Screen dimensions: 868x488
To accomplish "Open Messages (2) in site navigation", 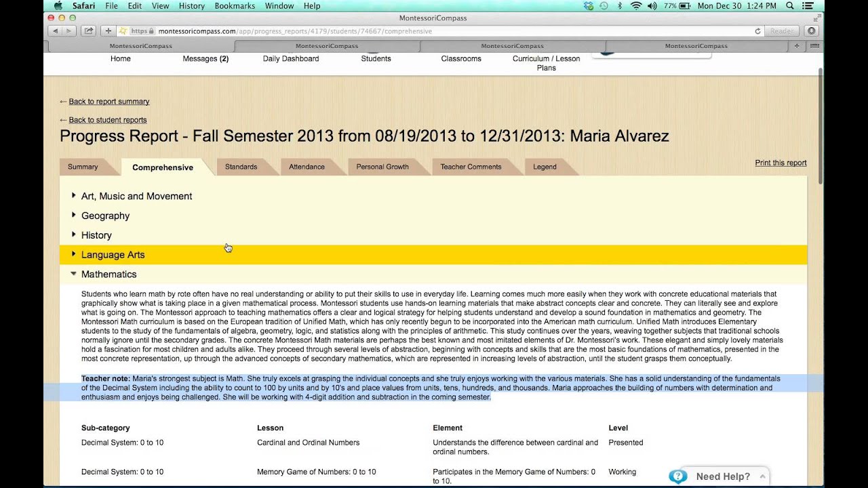I will pos(205,59).
